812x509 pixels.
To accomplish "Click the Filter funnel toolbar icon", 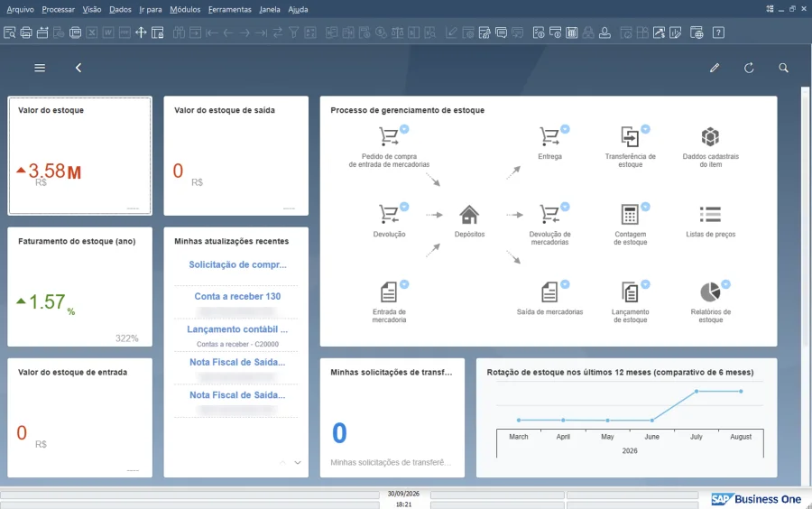I will [294, 32].
